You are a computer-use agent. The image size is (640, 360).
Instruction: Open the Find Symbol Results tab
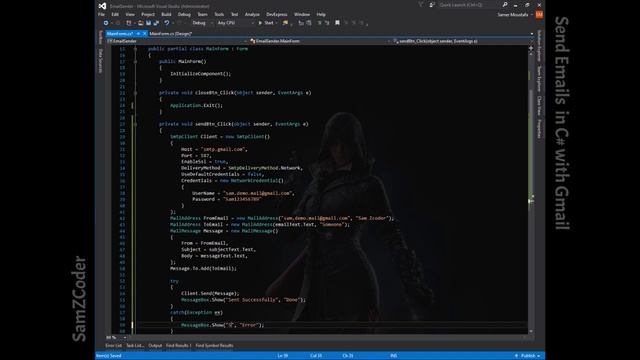(x=214, y=346)
